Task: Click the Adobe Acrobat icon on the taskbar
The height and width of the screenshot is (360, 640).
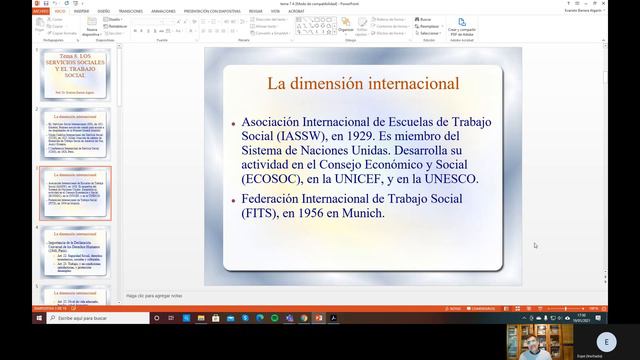Action: pos(333,318)
